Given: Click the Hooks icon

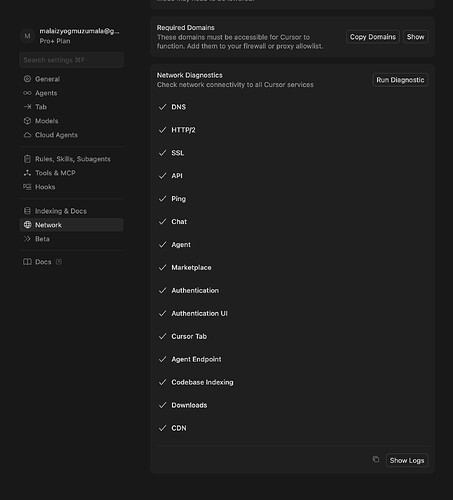Looking at the screenshot, I should [27, 187].
